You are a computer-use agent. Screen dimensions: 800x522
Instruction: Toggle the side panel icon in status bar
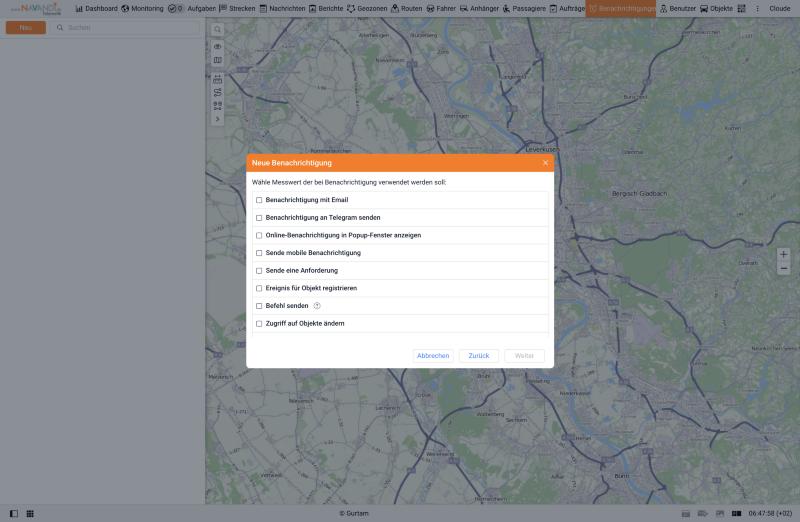[14, 514]
